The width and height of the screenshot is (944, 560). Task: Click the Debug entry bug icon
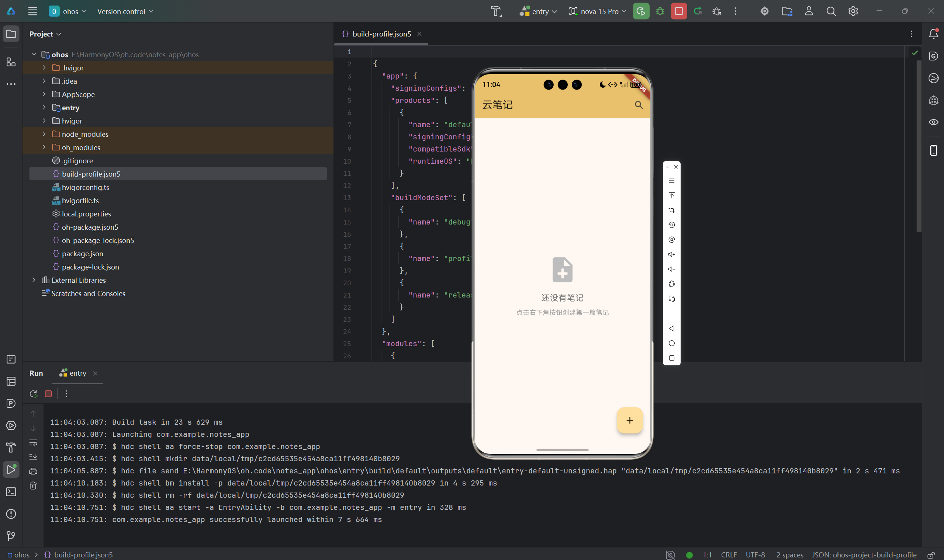coord(660,11)
